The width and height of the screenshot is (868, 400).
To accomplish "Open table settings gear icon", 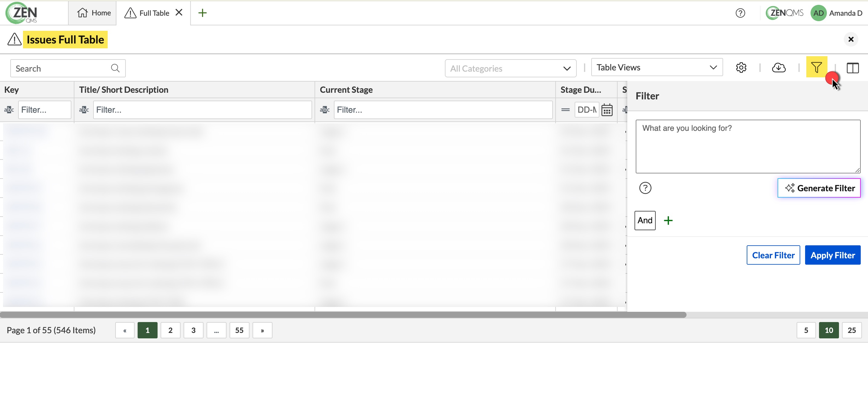I will click(x=741, y=68).
